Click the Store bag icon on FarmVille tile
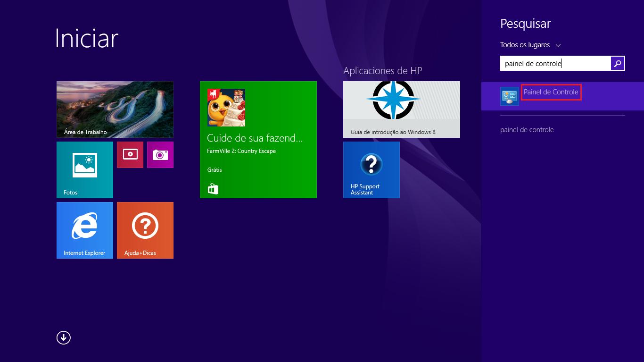Viewport: 644px width, 362px height. (213, 189)
